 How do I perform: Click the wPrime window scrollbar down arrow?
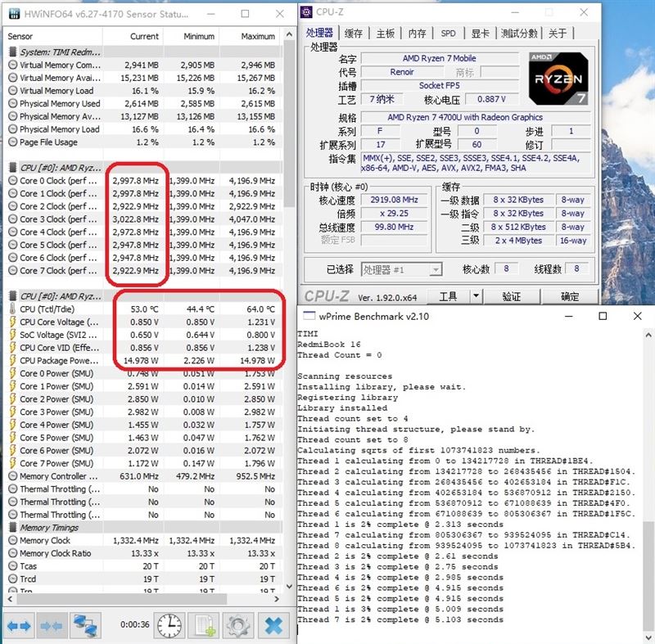click(x=648, y=637)
